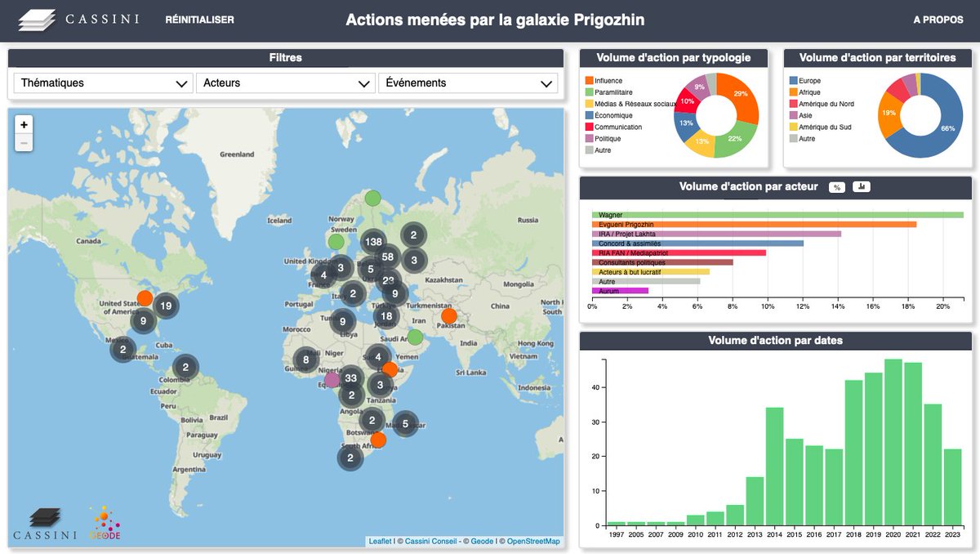Viewport: 980px width, 554px height.
Task: Click the 2023 bar in the dates chart
Action: 952,487
